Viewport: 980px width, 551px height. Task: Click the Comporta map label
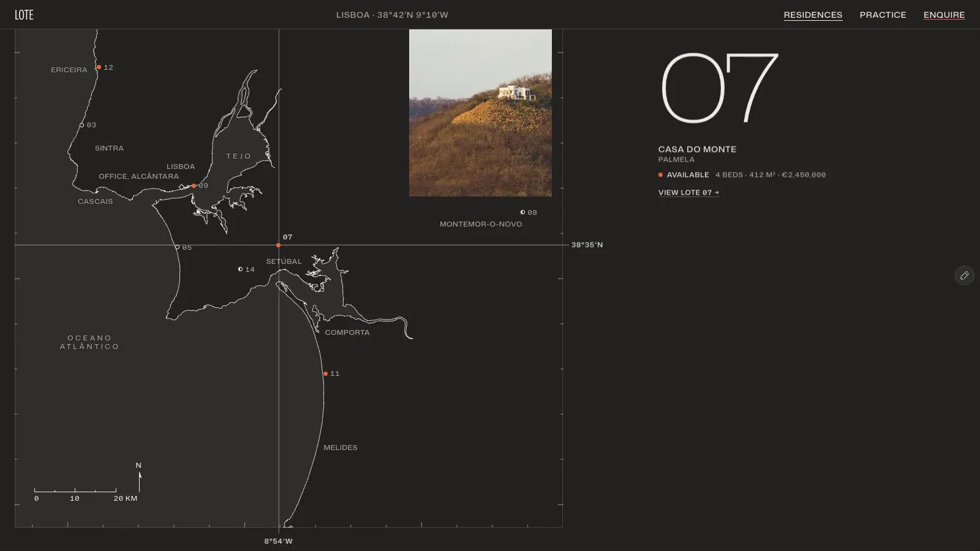click(x=347, y=332)
